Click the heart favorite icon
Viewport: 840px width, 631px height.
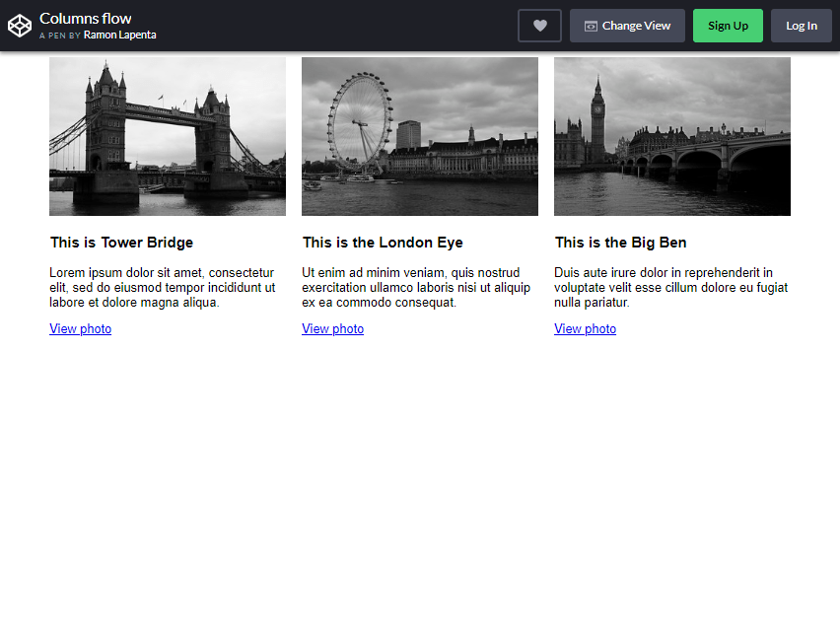[539, 25]
